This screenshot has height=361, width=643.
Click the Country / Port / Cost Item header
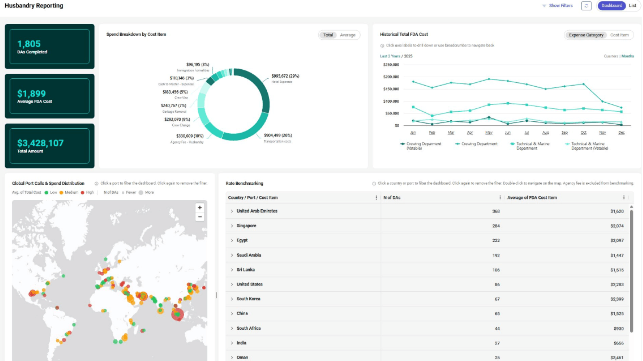tap(253, 198)
